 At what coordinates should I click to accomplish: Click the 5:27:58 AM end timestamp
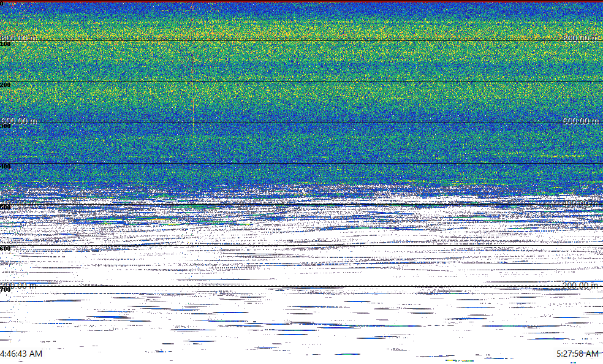(577, 354)
